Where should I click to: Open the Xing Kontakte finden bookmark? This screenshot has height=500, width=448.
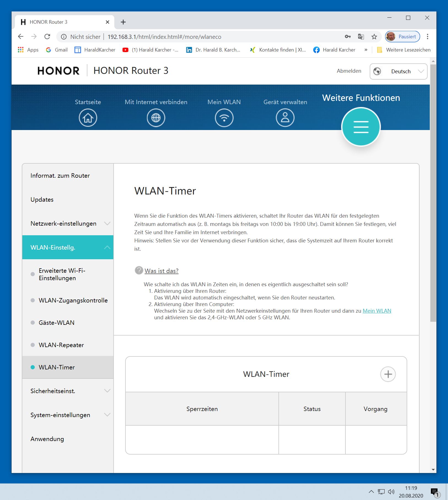click(278, 50)
